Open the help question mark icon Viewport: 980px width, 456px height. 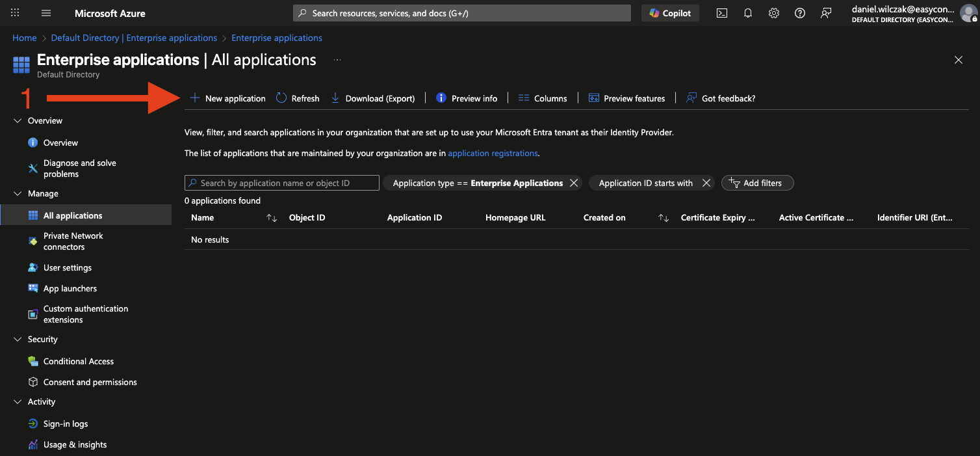point(800,13)
